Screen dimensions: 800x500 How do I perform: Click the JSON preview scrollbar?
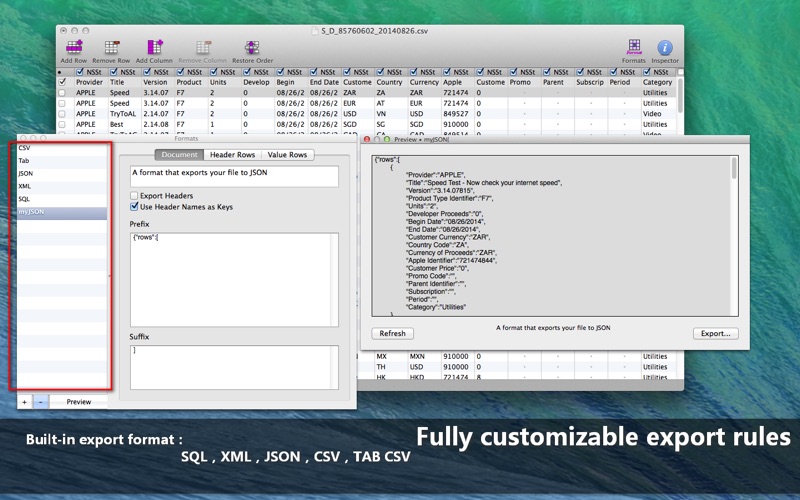pos(734,168)
